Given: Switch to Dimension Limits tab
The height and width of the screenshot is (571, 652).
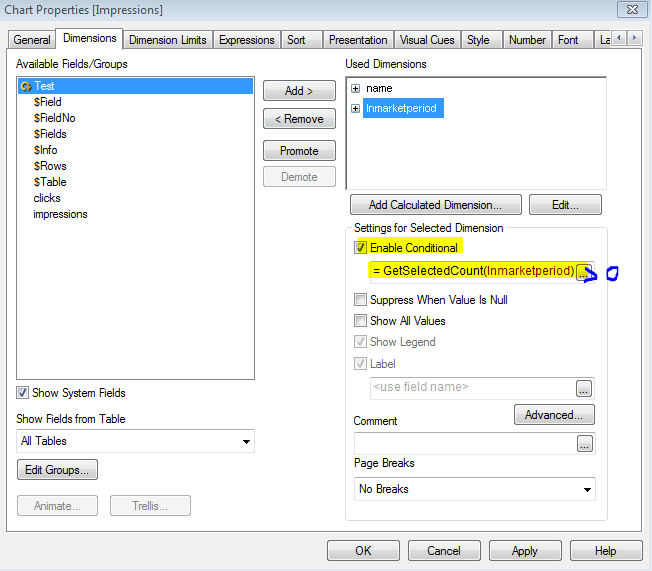Looking at the screenshot, I should point(168,40).
